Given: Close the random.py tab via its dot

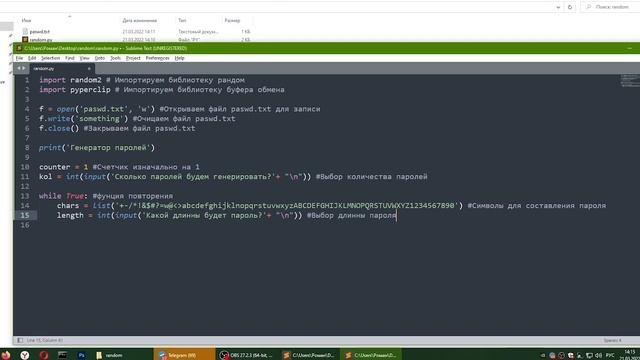Looking at the screenshot, I should [89, 69].
